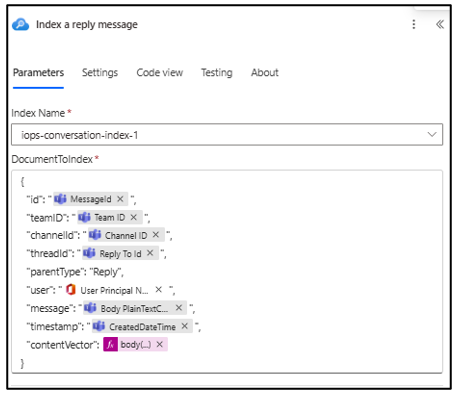Delete the Channel ID token
The height and width of the screenshot is (394, 468).
click(156, 235)
